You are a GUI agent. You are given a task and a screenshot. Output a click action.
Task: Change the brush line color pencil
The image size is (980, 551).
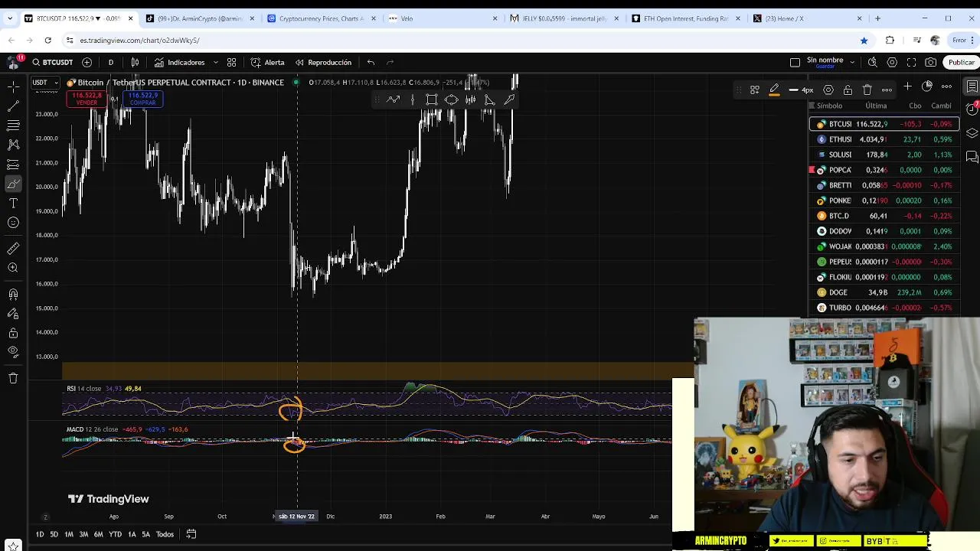pyautogui.click(x=774, y=90)
